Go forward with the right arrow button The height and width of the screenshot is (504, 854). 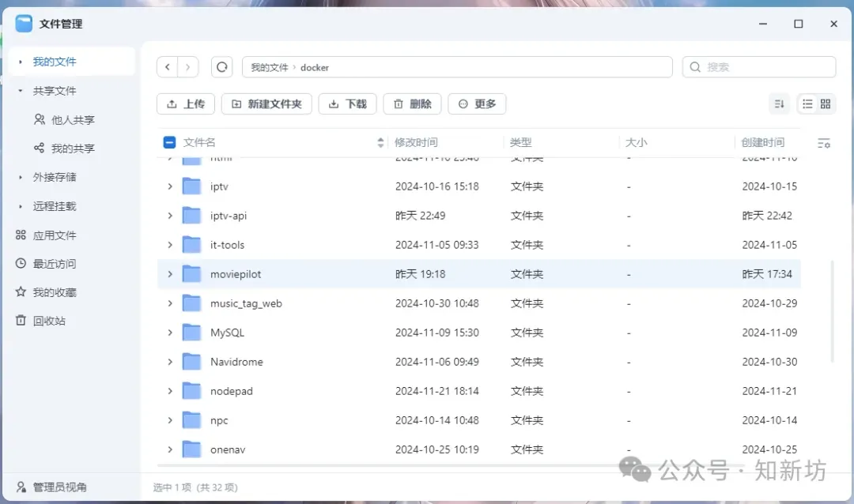click(188, 67)
